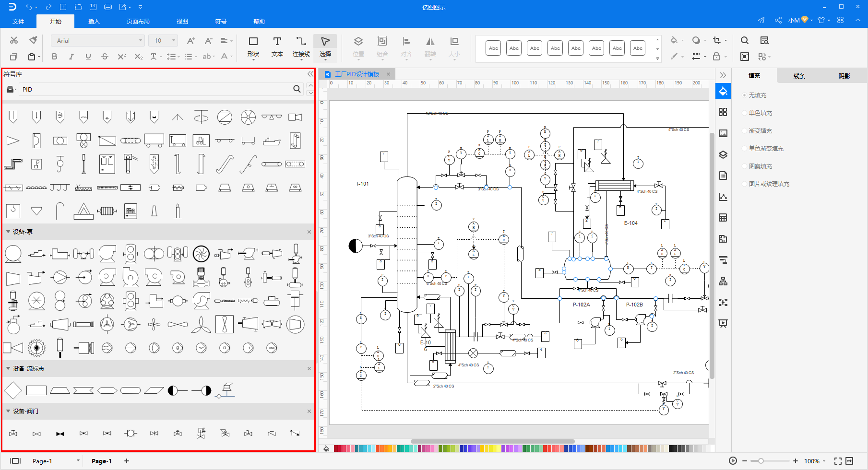The image size is (868, 470).
Task: Collapse the 设备-阀门 section
Action: click(x=8, y=411)
